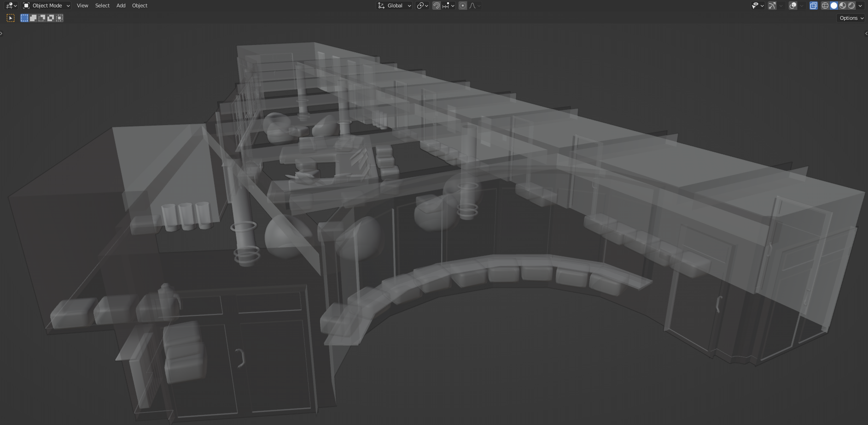Open the Object menu button
Viewport: 868px width, 425px height.
click(140, 6)
